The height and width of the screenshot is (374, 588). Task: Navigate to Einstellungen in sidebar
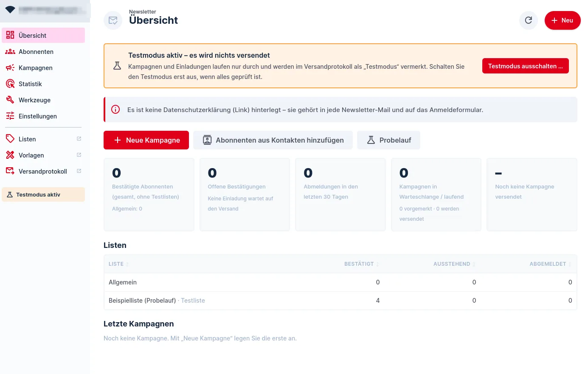coord(43,116)
